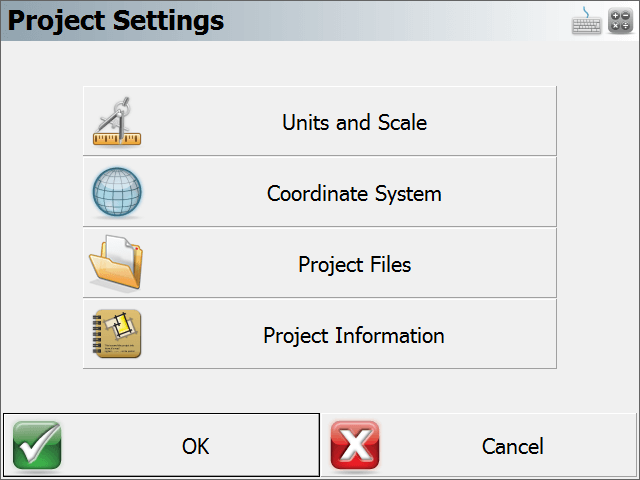Click the blue globe icon

(117, 192)
